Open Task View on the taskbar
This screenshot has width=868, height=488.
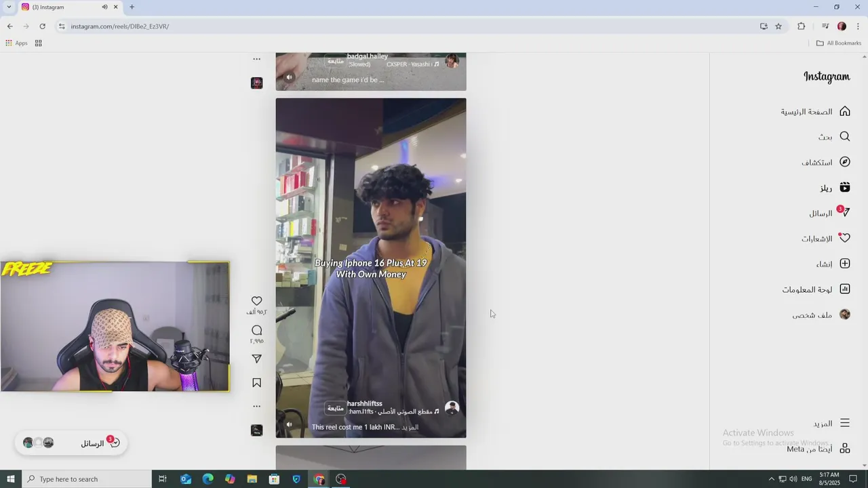click(x=163, y=479)
